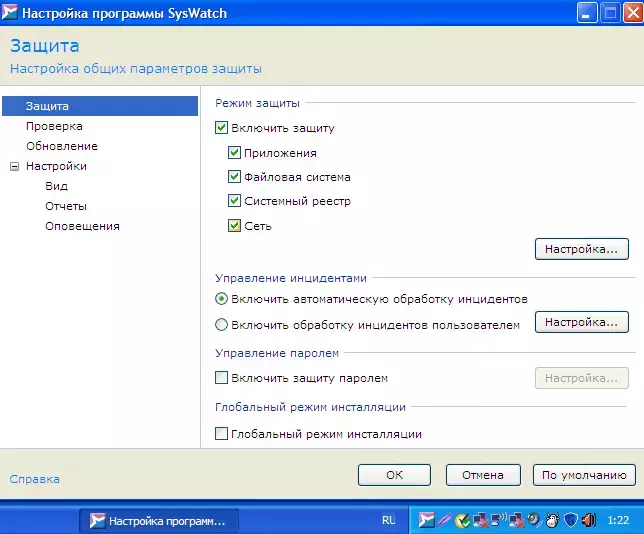Select 'Включить автоматическую обработку инцидентов' radio

tap(221, 299)
